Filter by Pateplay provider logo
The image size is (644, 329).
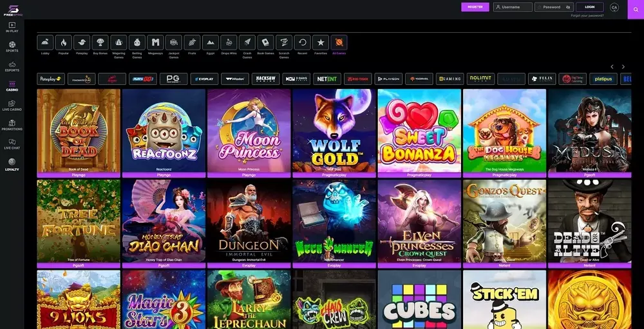51,79
